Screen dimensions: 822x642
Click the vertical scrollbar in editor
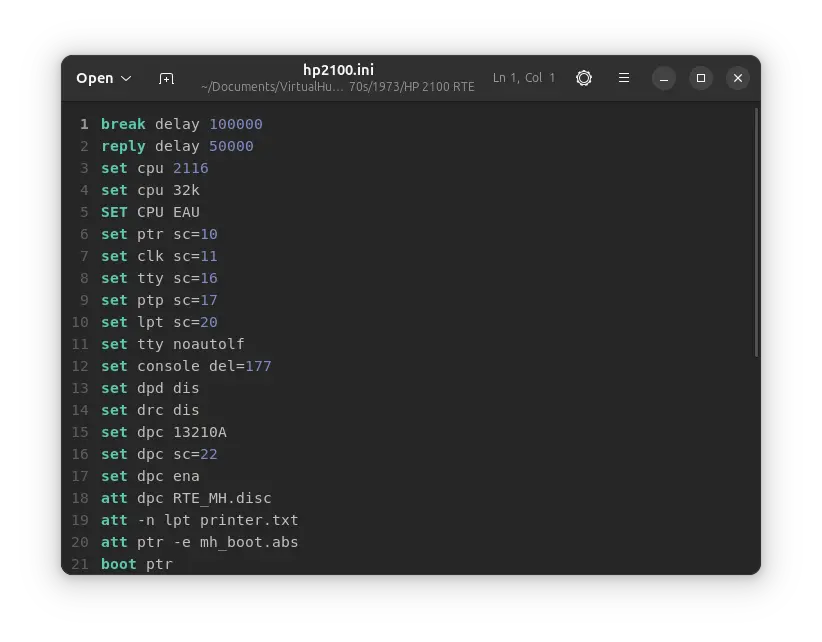[756, 232]
